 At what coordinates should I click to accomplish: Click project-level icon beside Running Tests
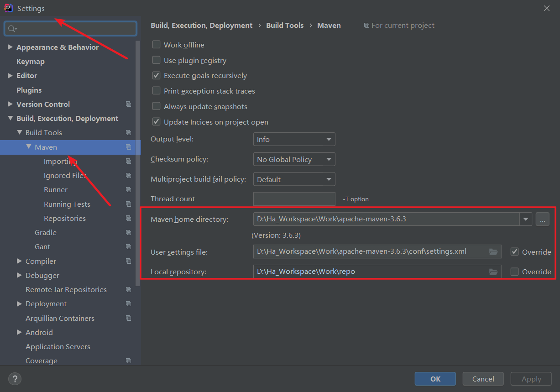click(128, 204)
